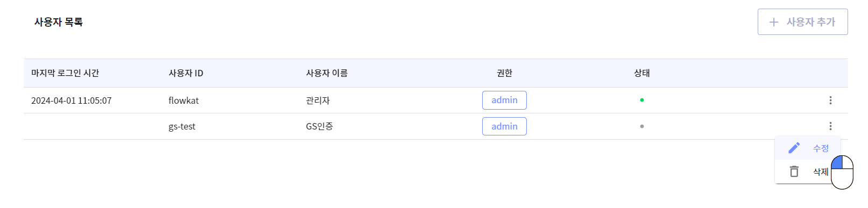868x208 pixels.
Task: Click the 상태 column header
Action: tap(641, 73)
